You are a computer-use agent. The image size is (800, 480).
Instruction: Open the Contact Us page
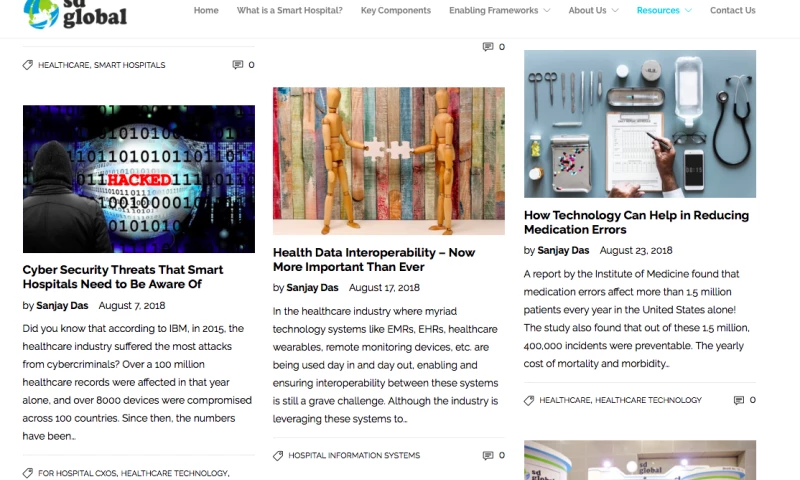pyautogui.click(x=733, y=10)
